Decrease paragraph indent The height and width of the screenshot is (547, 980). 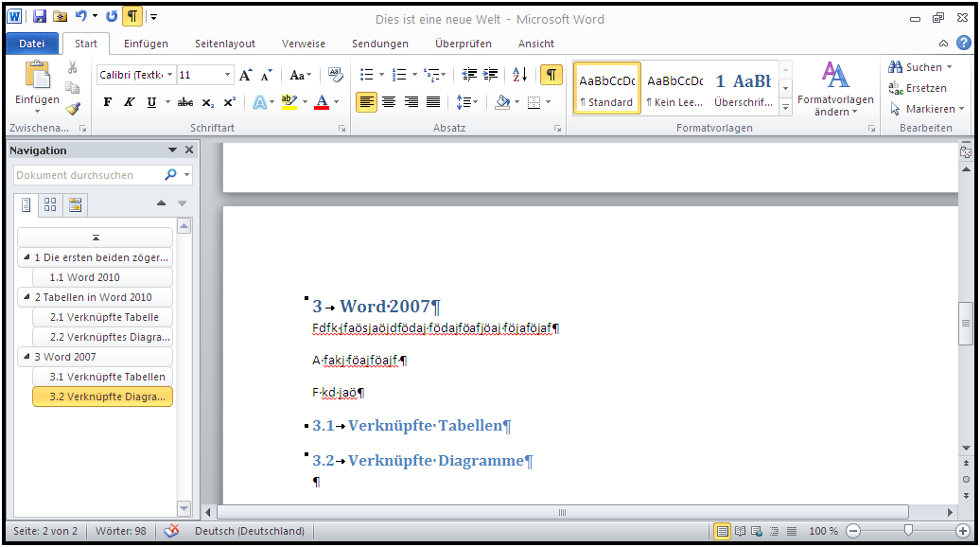469,75
